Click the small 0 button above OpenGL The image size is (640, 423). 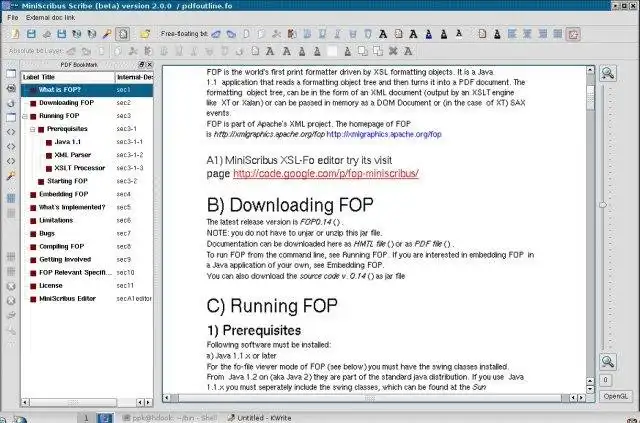point(605,380)
